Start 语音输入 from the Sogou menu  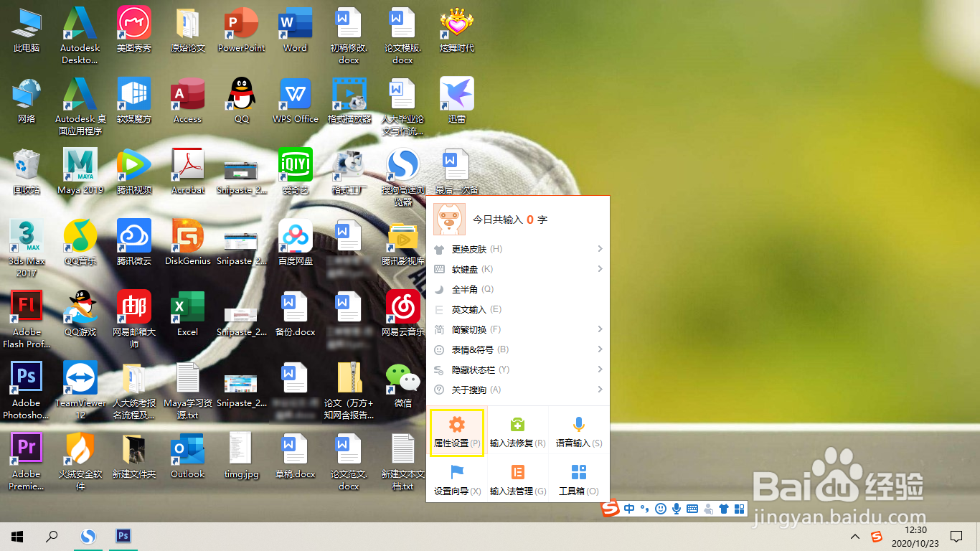click(578, 433)
